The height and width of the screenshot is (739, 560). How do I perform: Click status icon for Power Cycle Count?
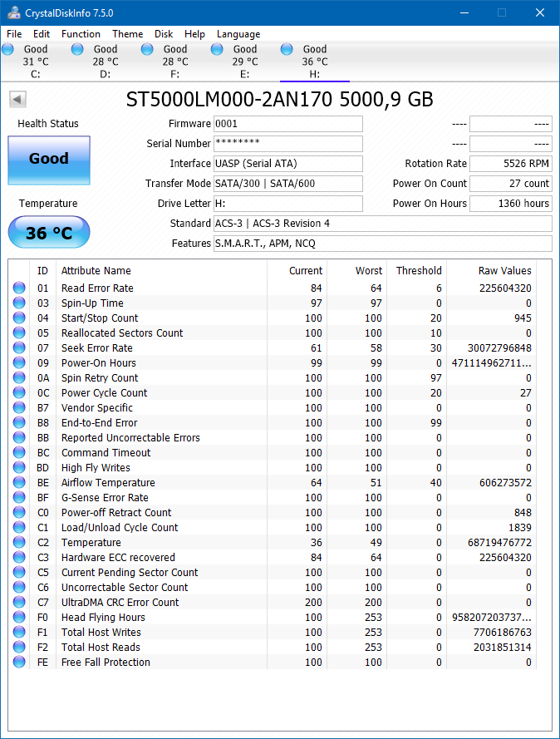coord(19,392)
